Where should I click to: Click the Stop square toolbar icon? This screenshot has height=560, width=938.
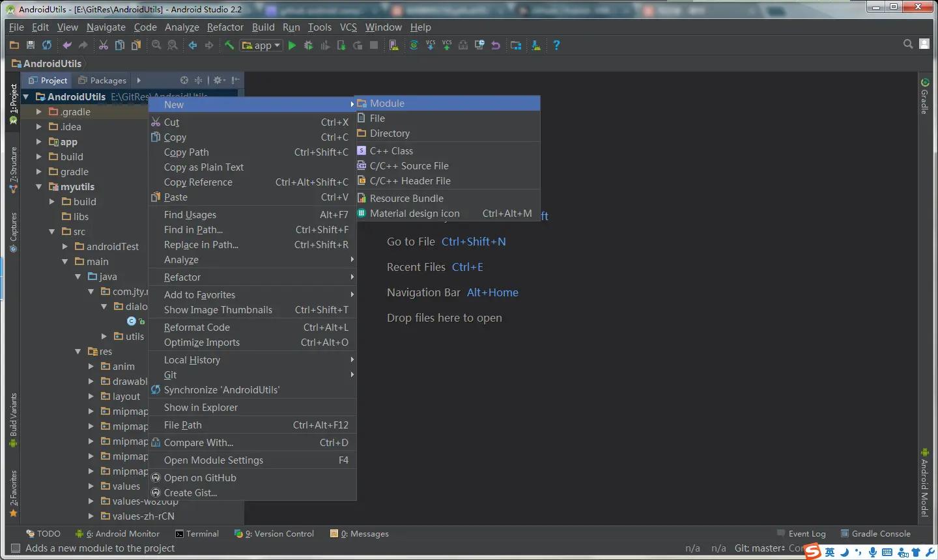coord(374,45)
